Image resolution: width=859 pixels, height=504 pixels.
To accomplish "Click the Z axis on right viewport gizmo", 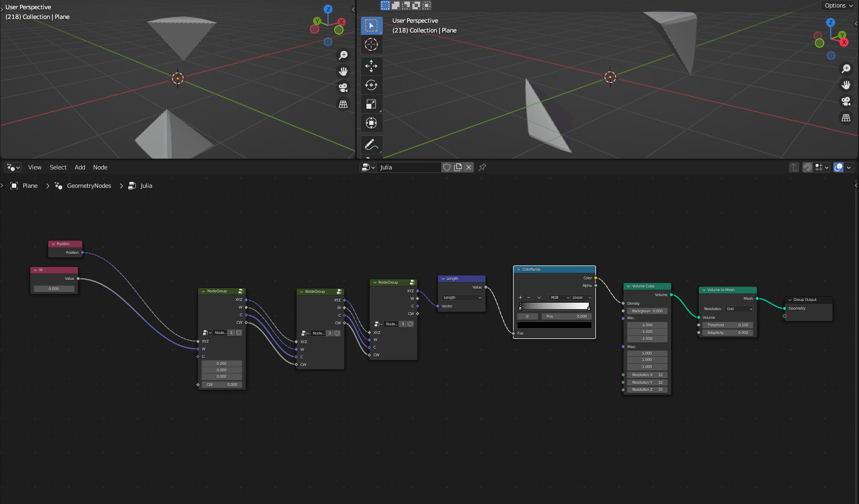I will coord(831,22).
